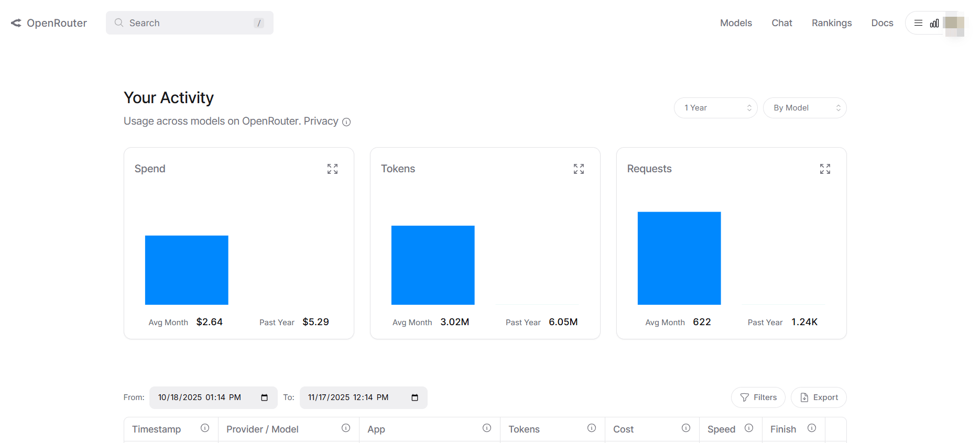
Task: Click the Tokens chart blue bar
Action: pos(433,265)
